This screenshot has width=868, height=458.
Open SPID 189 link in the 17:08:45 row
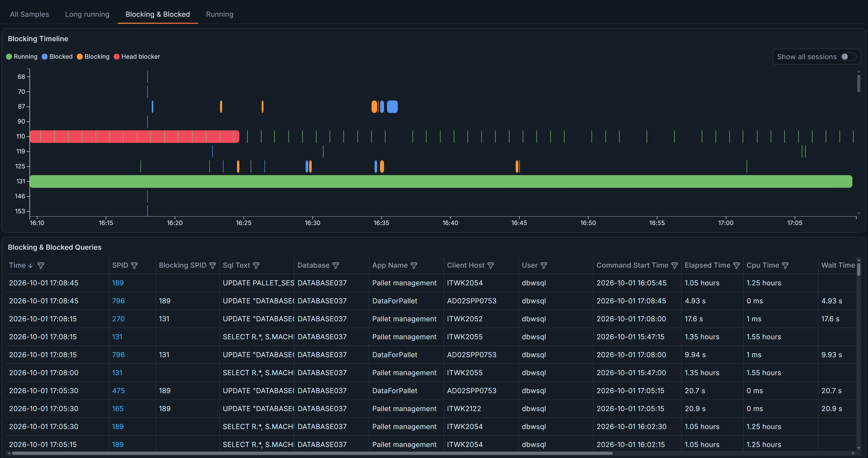click(118, 283)
